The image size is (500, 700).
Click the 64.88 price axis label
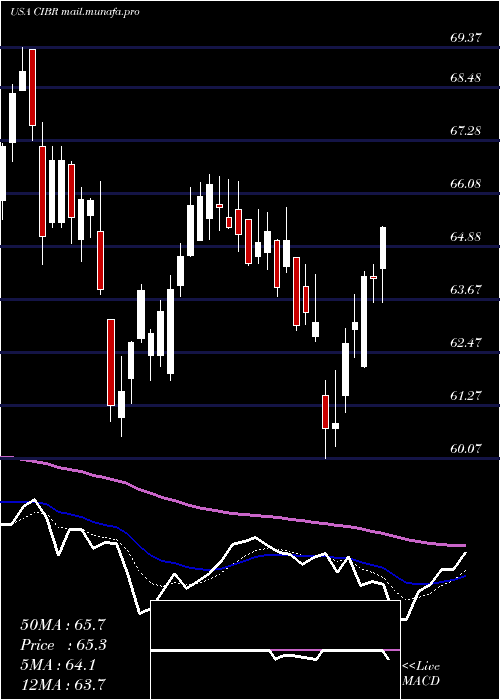tap(466, 237)
